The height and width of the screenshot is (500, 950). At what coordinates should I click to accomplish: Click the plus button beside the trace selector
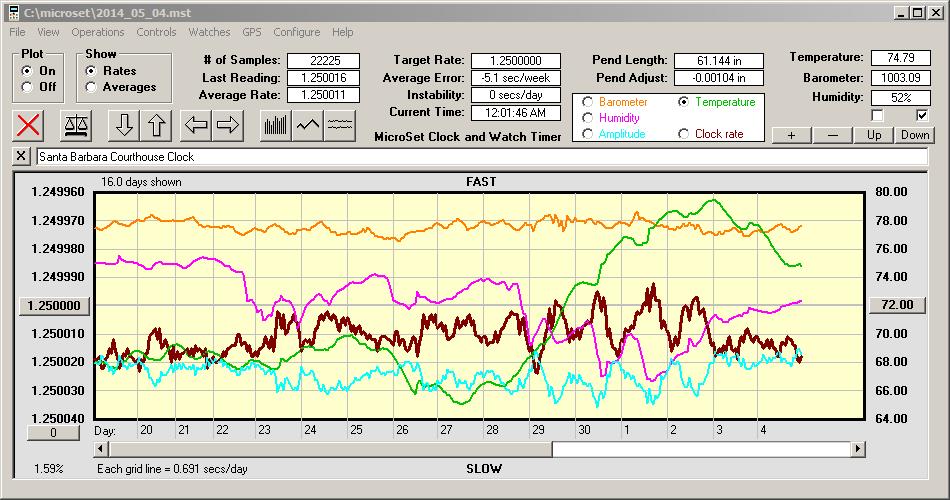click(791, 135)
